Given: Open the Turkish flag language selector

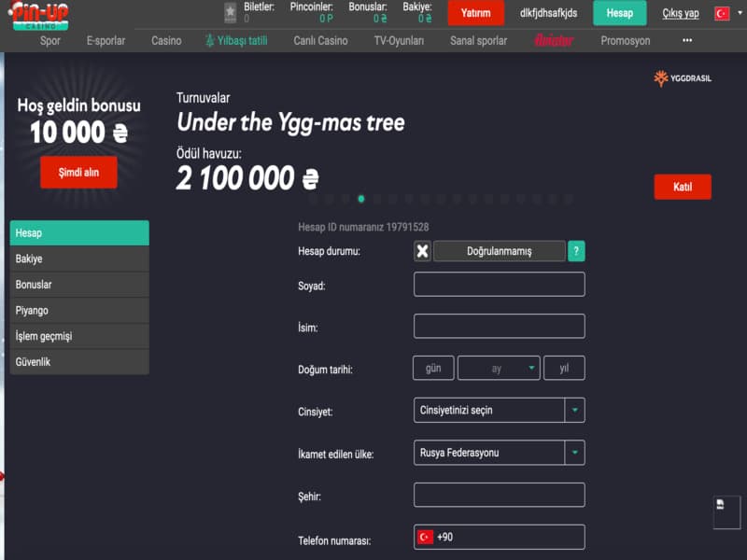Looking at the screenshot, I should [x=721, y=13].
